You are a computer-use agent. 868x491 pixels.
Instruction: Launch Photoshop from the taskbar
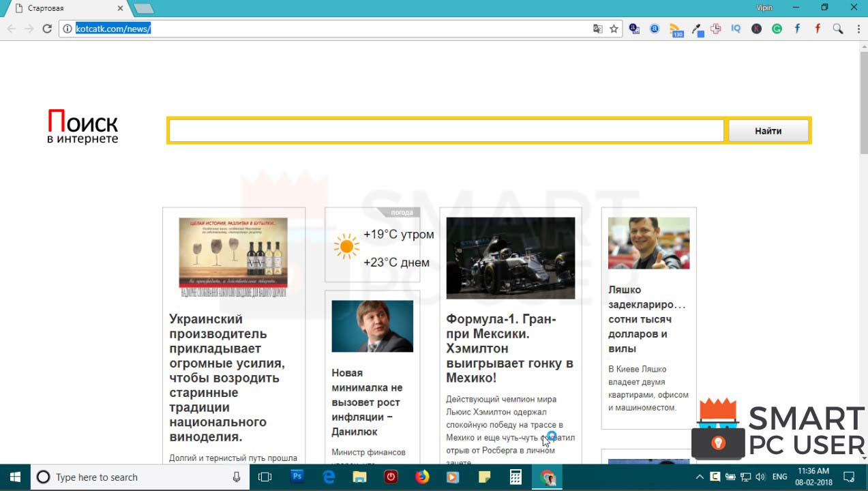[x=297, y=477]
